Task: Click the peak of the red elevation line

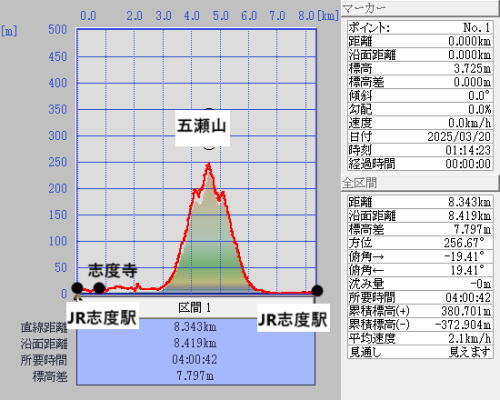Action: [209, 163]
